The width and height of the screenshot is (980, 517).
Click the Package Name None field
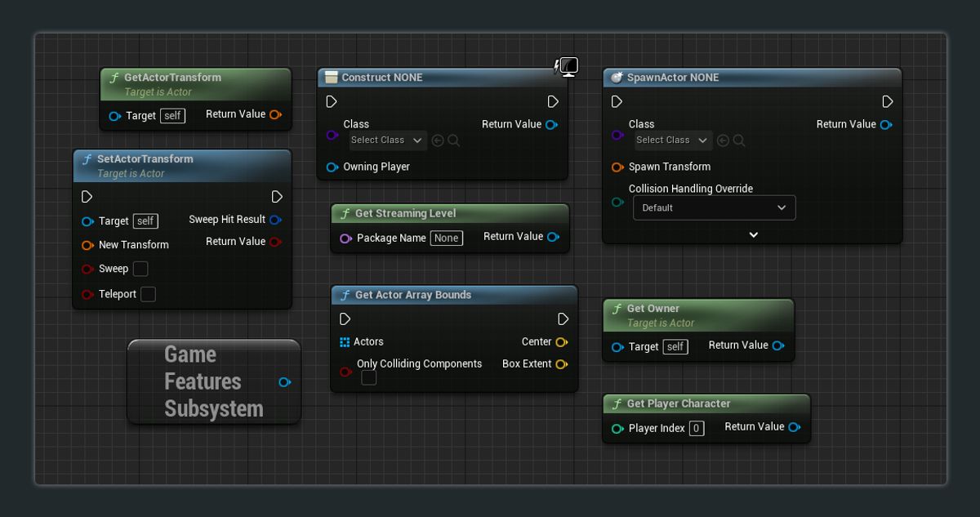(x=446, y=238)
